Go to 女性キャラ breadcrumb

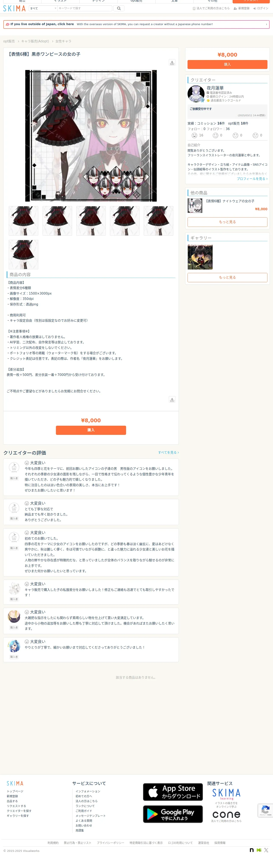pyautogui.click(x=63, y=41)
